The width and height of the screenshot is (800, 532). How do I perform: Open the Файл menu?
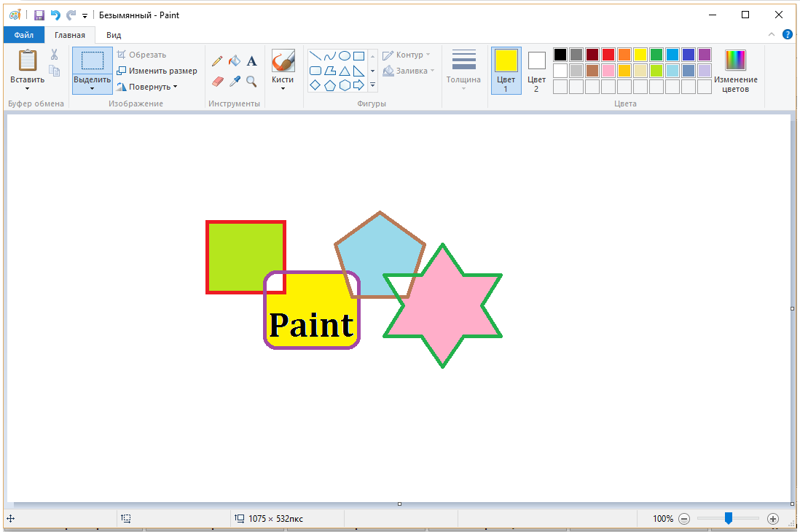[x=24, y=35]
